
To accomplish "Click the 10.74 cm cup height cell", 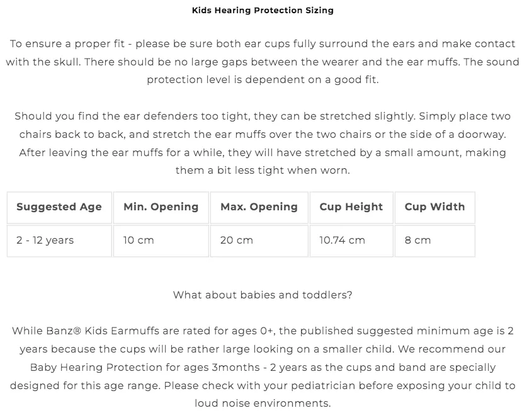I will (351, 241).
